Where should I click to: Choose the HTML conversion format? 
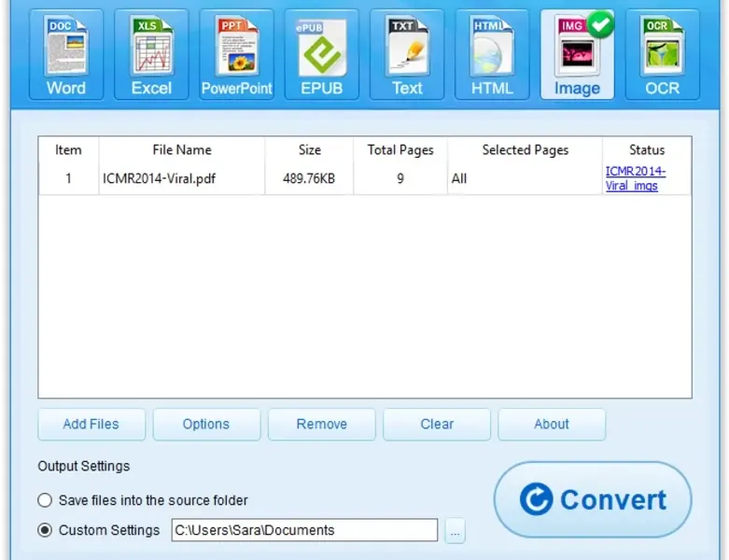[492, 54]
